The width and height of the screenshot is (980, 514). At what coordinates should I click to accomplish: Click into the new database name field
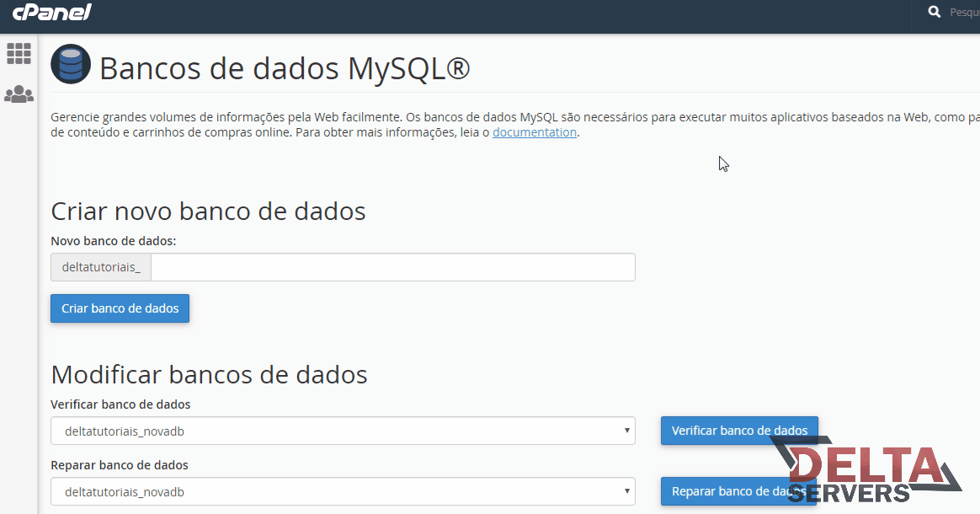[392, 267]
